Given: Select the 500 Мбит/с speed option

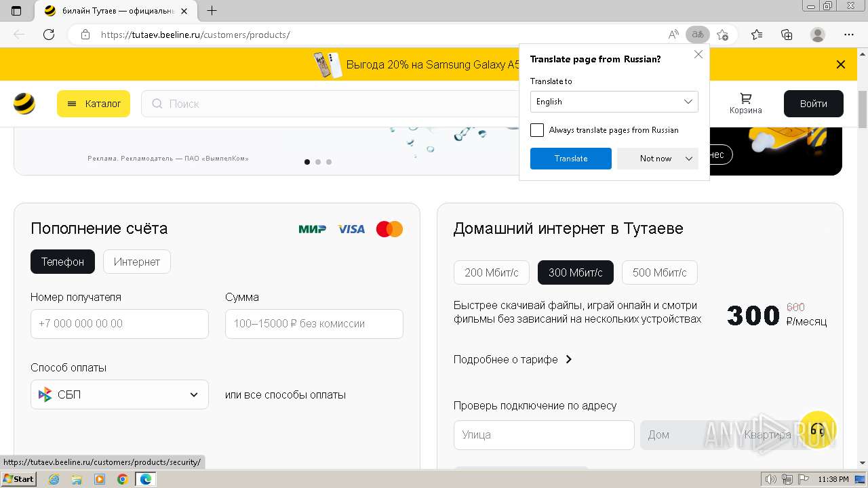Looking at the screenshot, I should pyautogui.click(x=660, y=272).
